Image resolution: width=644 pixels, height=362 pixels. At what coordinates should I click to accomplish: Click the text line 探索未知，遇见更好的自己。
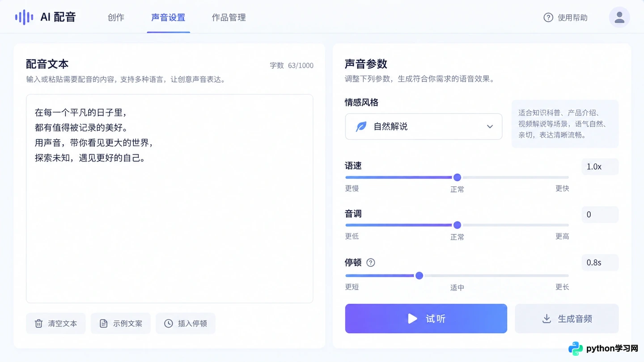point(90,158)
